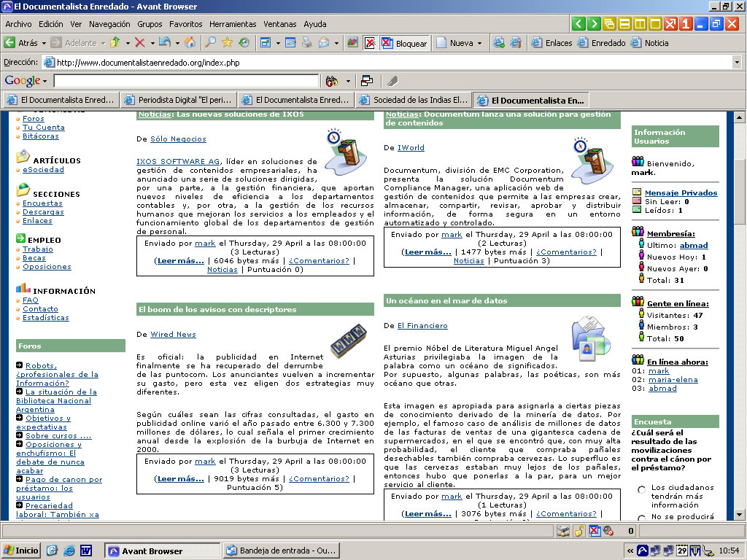Click the full screen window icon

point(266,43)
